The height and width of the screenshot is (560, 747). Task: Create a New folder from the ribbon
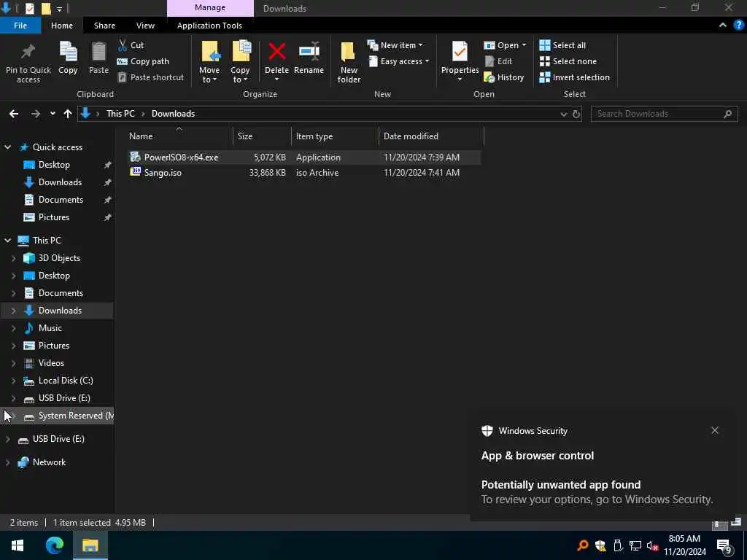[349, 62]
